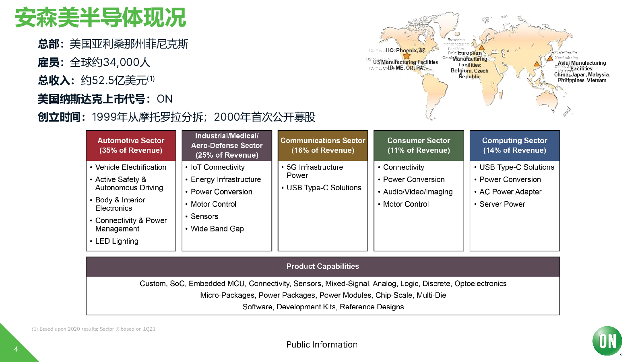The height and width of the screenshot is (362, 644).
Task: Click the 美国纳斯达克上市代号 ON line
Action: 105,99
